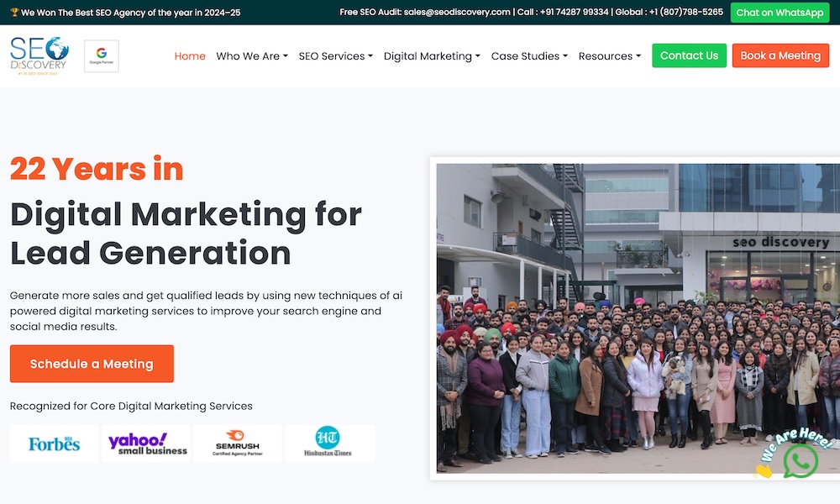Select the Home menu item
This screenshot has height=504, width=840.
pos(190,55)
